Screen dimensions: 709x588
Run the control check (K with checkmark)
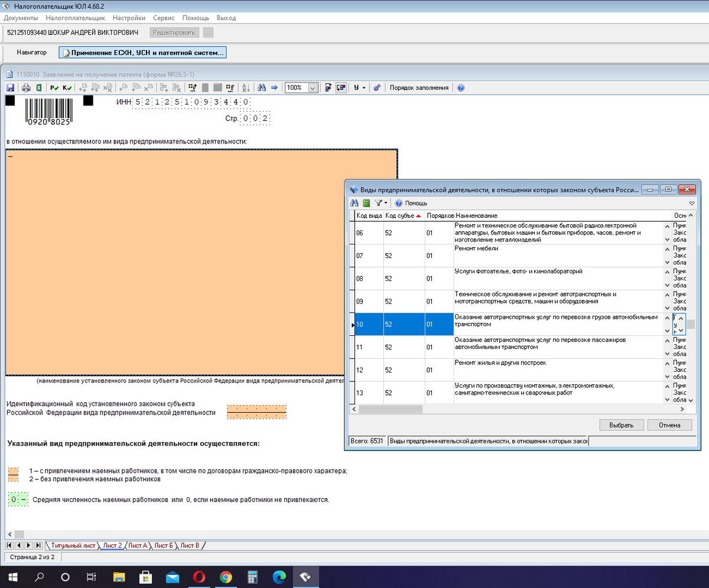pos(67,87)
